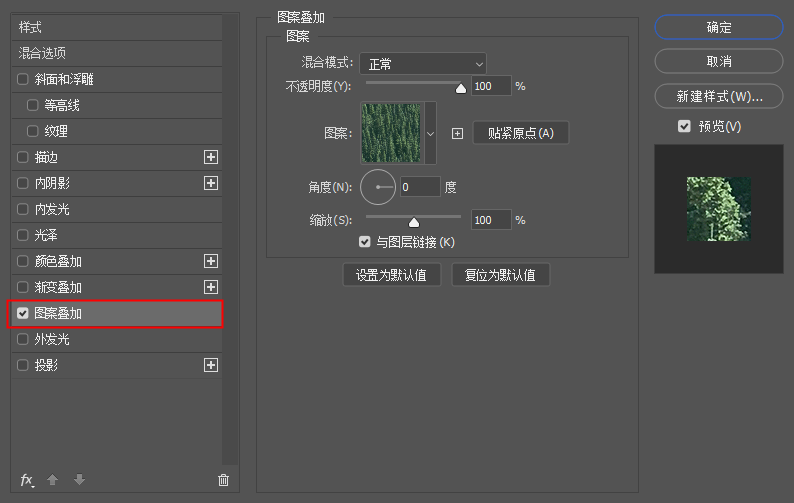Toggle the 预览 checkbox
This screenshot has height=503, width=794.
[684, 126]
